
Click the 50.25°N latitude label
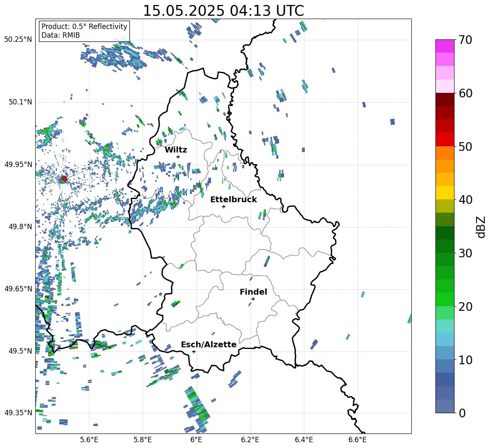coord(18,40)
